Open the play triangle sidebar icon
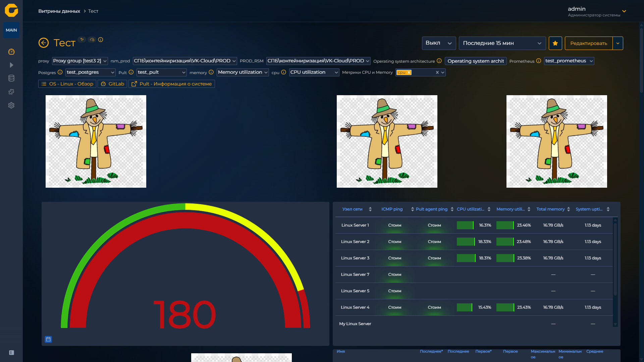644x362 pixels. pos(11,65)
